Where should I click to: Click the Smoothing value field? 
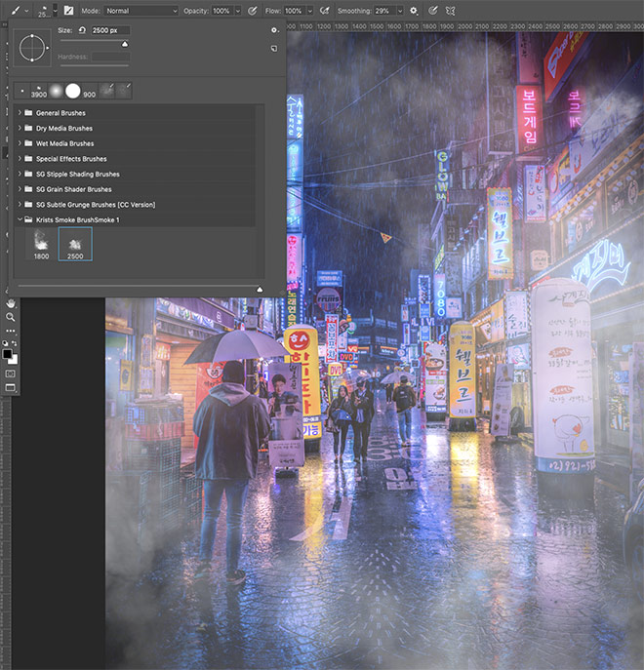pos(384,11)
